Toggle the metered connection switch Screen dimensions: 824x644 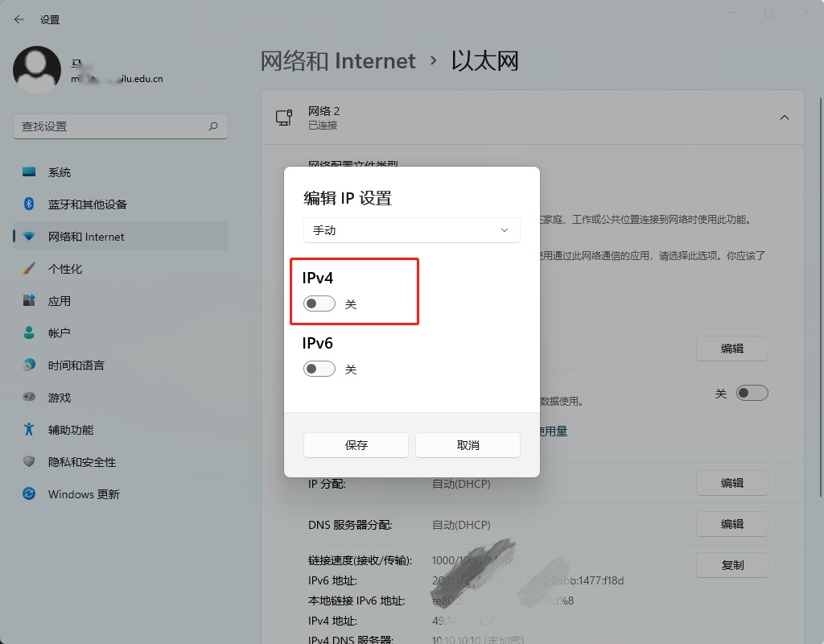752,393
